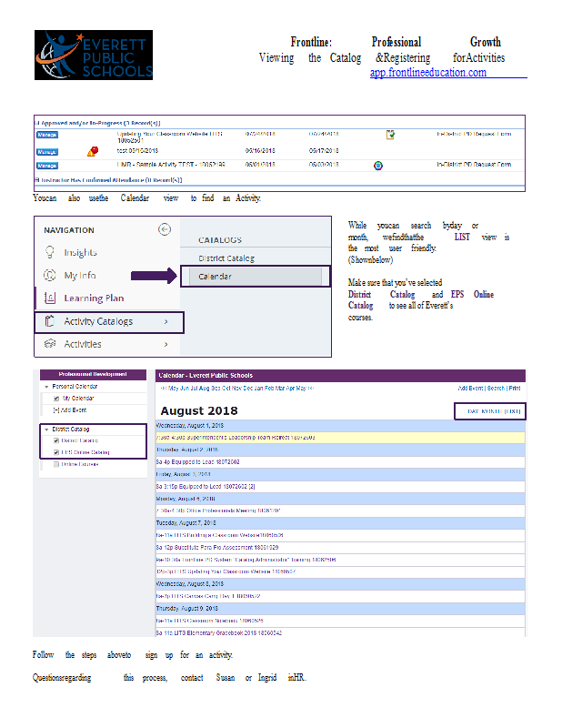Image resolution: width=562 pixels, height=728 pixels.
Task: Click Add Event in Personal Calendar
Action: coord(70,410)
